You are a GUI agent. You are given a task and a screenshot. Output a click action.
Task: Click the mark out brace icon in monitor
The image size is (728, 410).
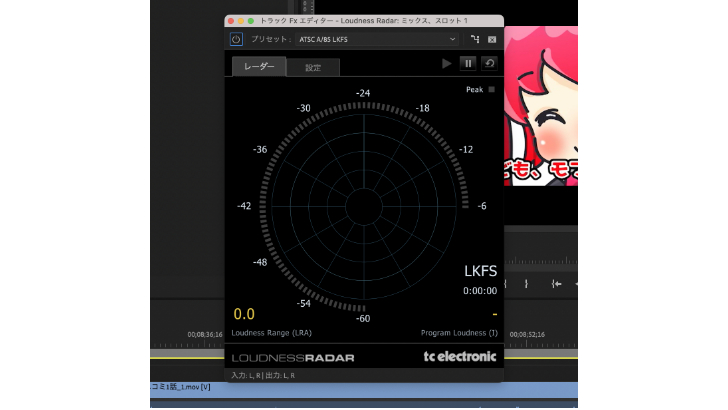point(526,284)
